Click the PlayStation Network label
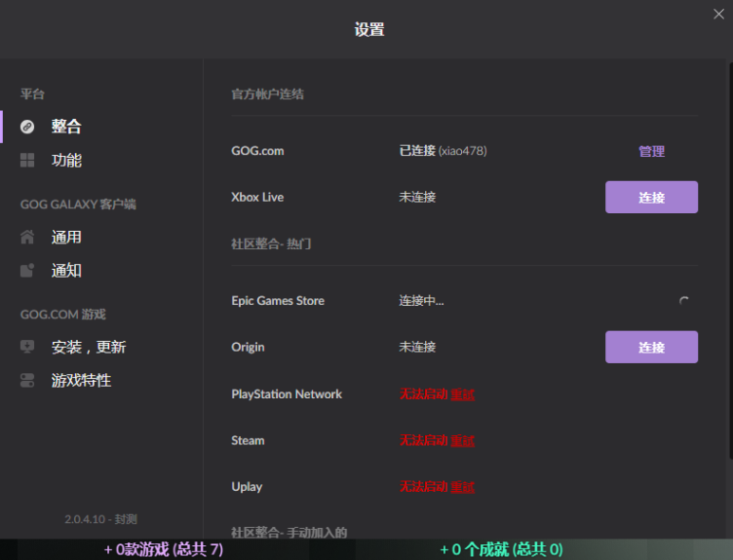 (x=287, y=394)
